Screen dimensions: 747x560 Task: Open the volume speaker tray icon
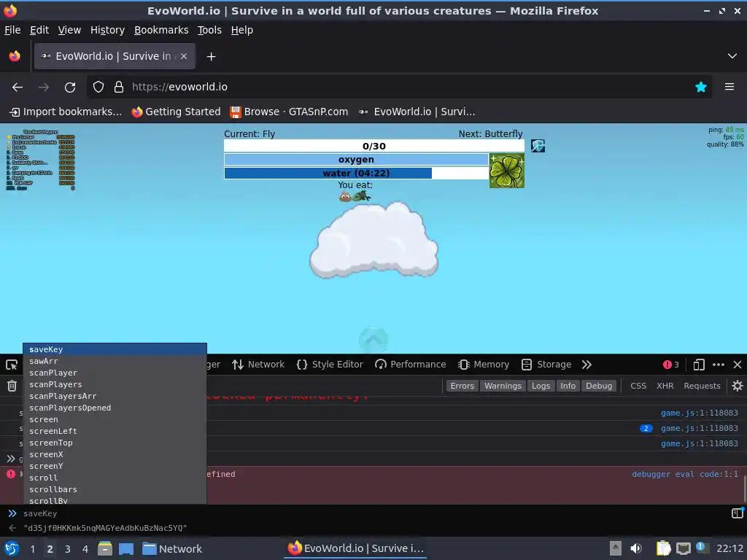(636, 548)
